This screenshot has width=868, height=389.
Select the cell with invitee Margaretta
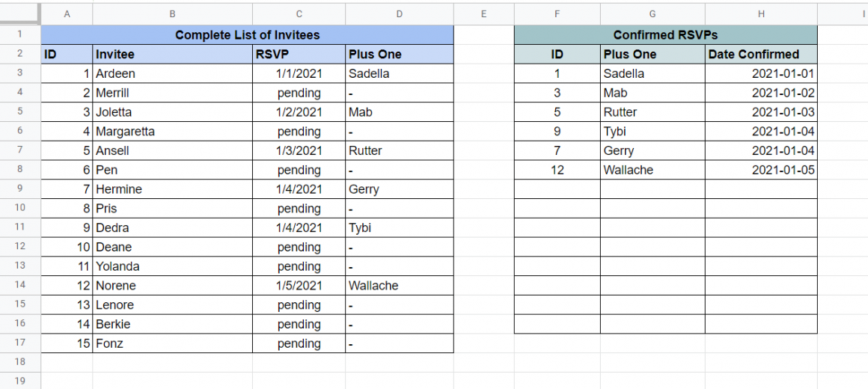coord(172,132)
